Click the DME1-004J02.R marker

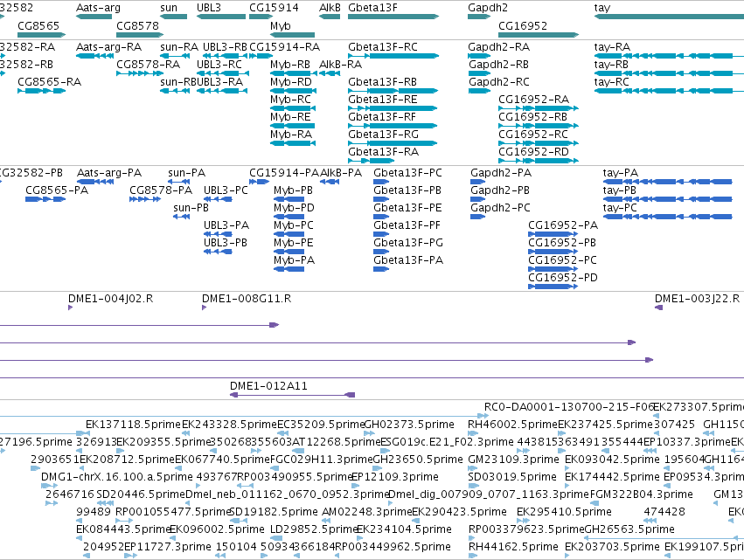(70, 308)
